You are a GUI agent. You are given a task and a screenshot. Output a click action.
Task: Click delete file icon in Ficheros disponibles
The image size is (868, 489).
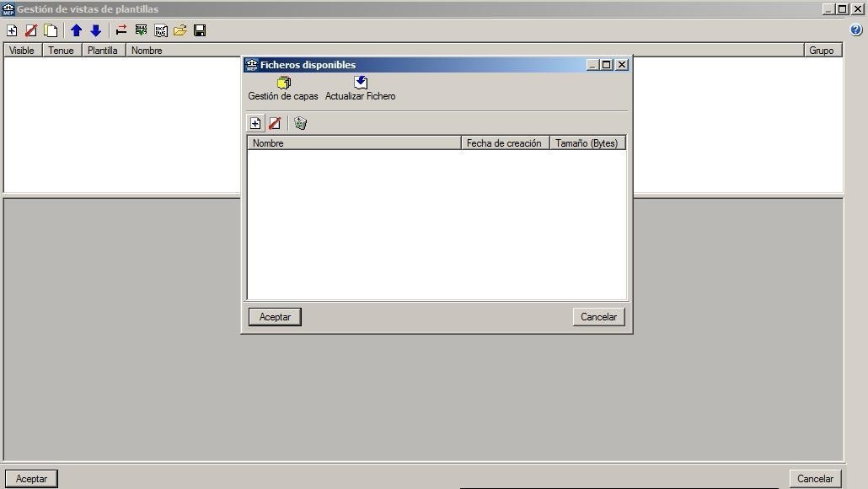274,123
